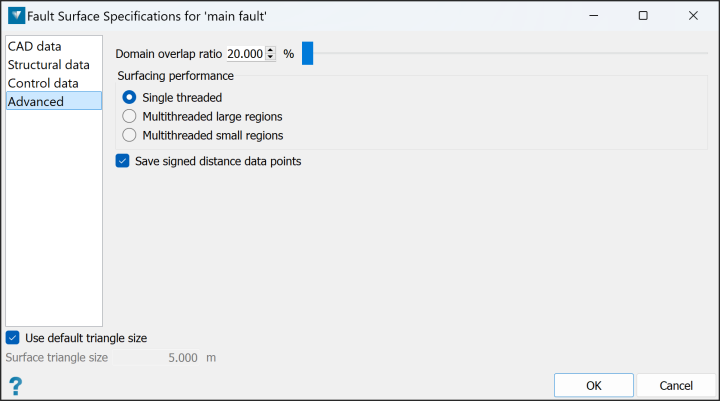Click the Domain overlap ratio slider handle

pyautogui.click(x=307, y=53)
